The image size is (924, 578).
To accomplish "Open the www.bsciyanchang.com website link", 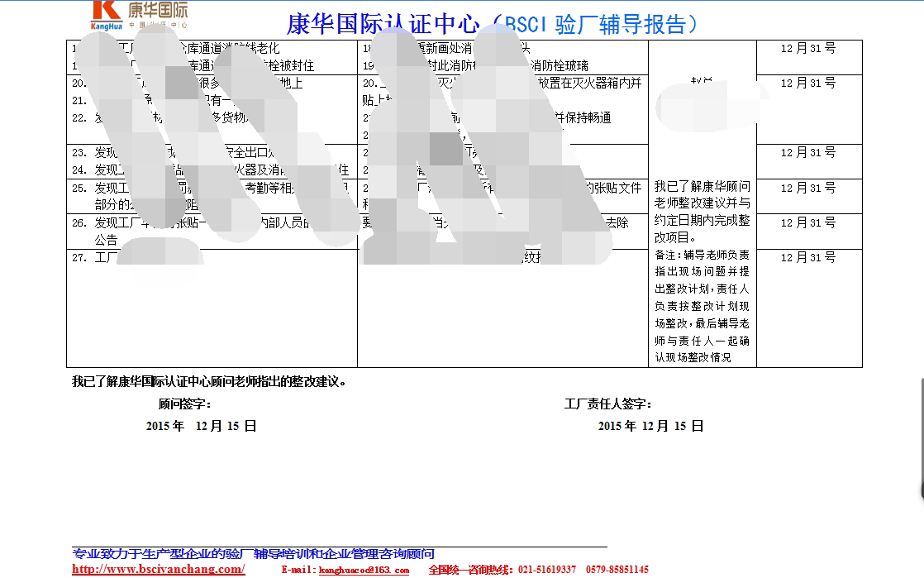I will click(x=158, y=569).
